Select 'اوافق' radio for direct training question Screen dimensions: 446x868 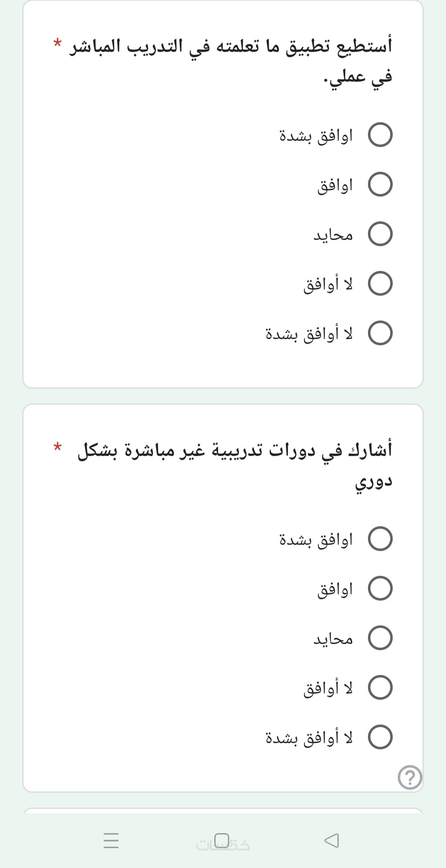click(380, 185)
